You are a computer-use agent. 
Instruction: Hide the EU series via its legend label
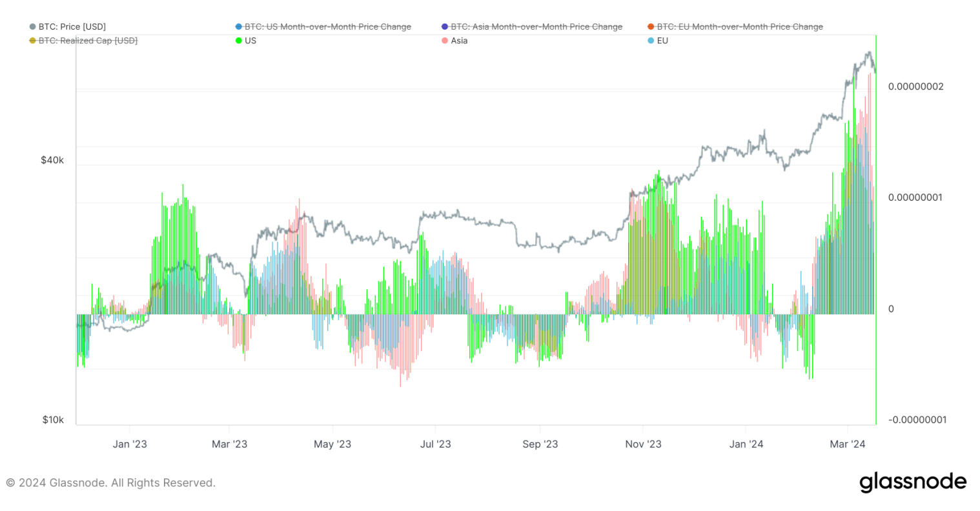(x=662, y=41)
